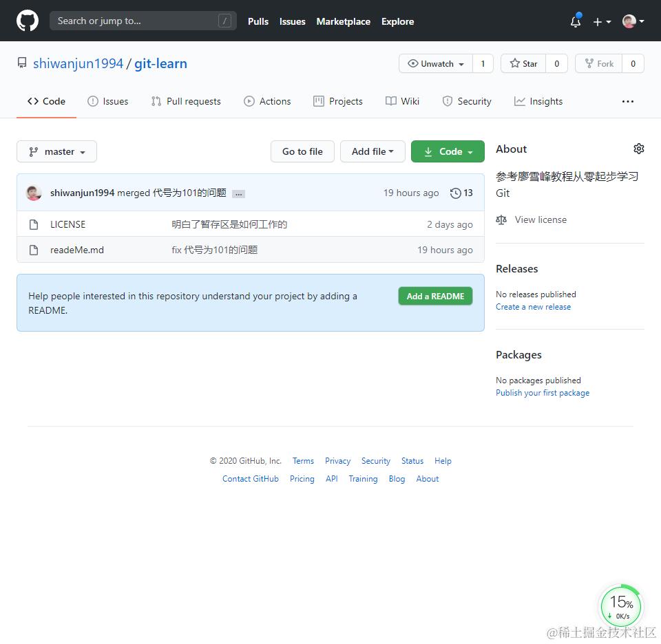Focus the Search or jump to field
661x644 pixels.
tap(143, 21)
